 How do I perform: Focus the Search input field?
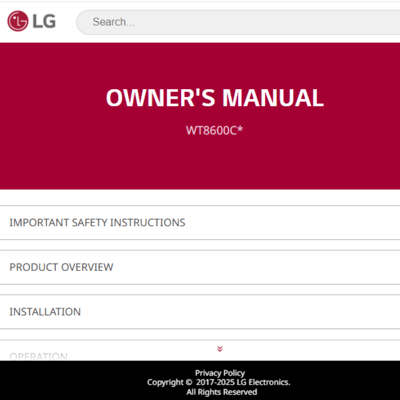tap(238, 22)
